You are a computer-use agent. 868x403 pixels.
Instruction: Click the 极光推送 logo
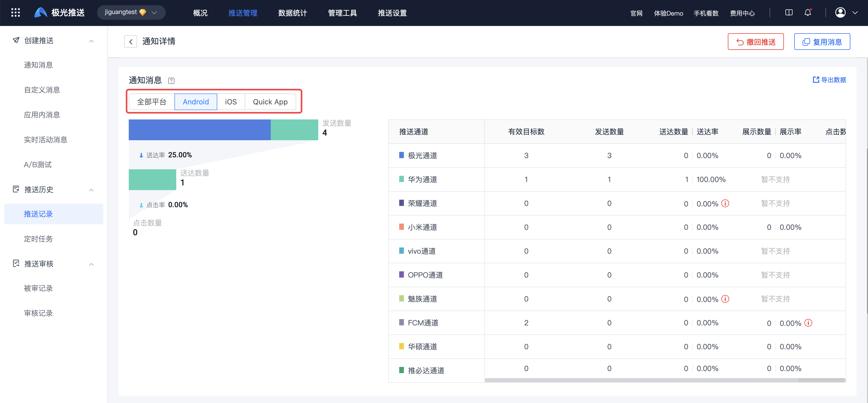tap(59, 13)
